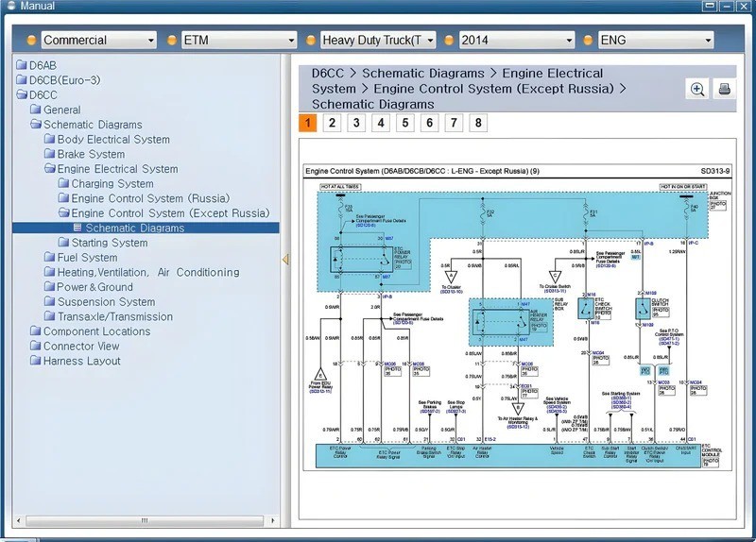
Task: Click the Component Locations folder icon
Action: (35, 331)
